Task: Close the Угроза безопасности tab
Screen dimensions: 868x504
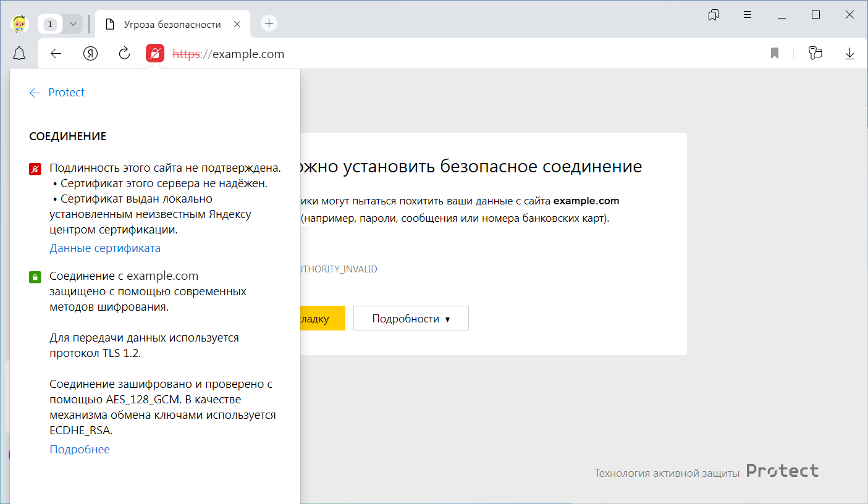Action: [237, 24]
